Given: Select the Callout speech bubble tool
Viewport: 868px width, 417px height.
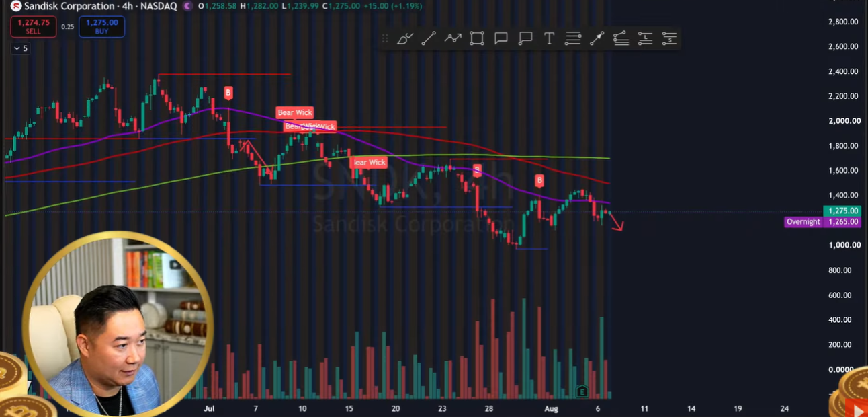Looking at the screenshot, I should point(501,38).
